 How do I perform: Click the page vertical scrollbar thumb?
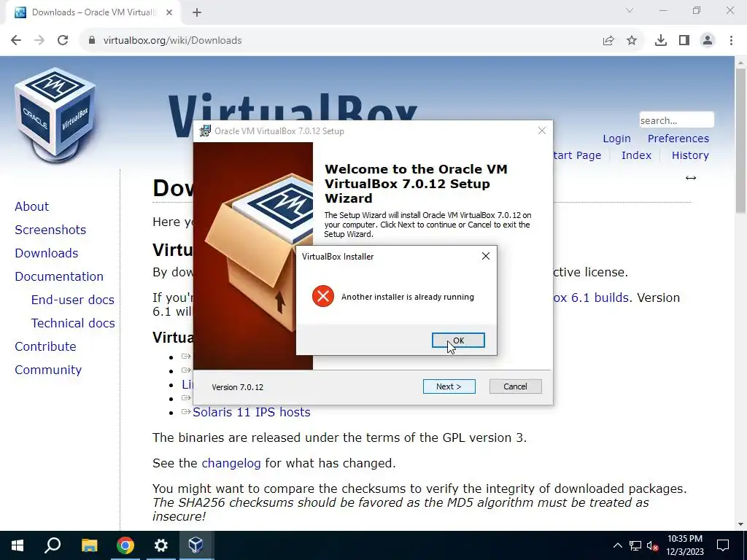(x=740, y=141)
